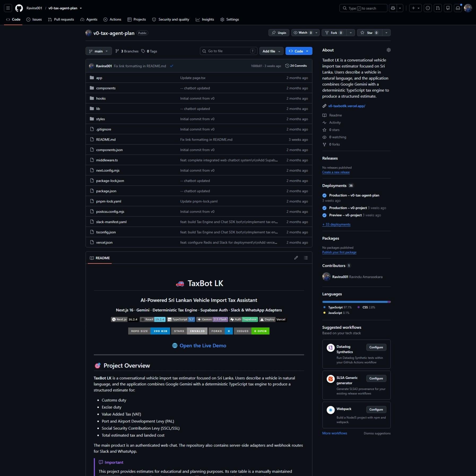The height and width of the screenshot is (476, 476).
Task: Open the v0-taxbotlk.vercel.app link
Action: 347,106
